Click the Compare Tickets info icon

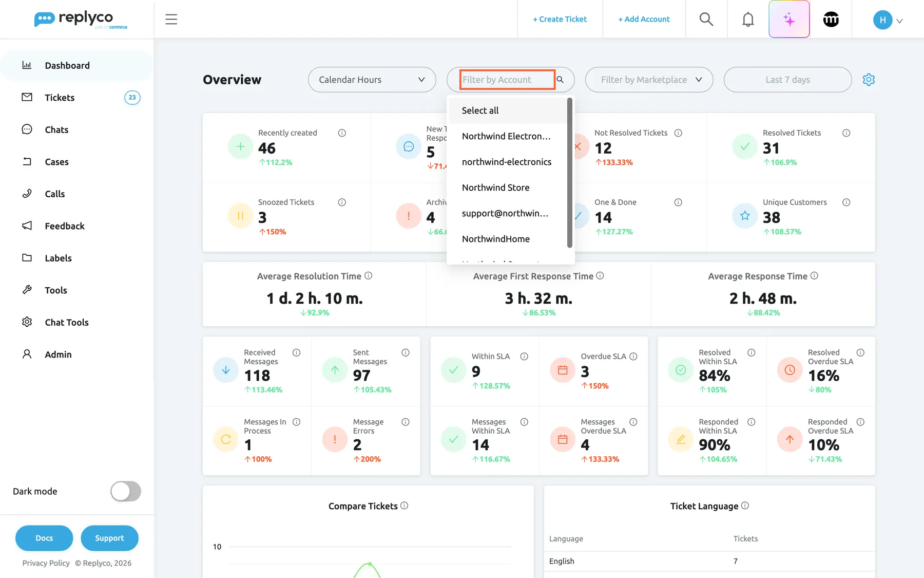[404, 506]
